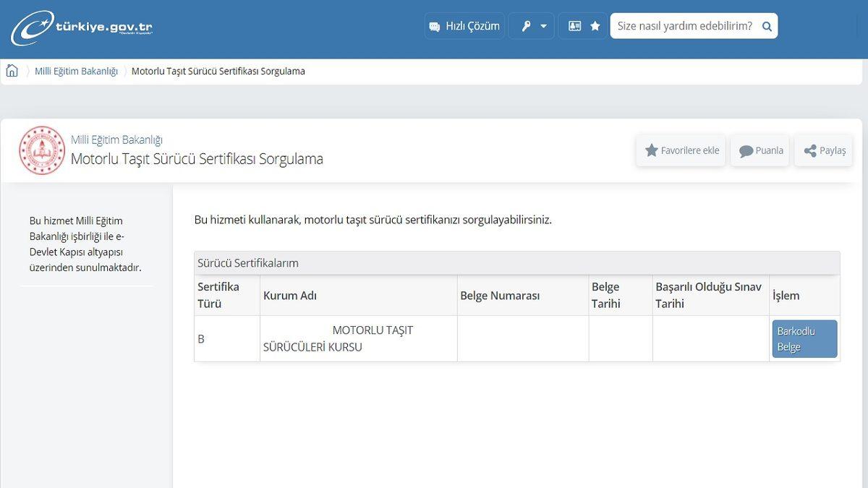Select the MOTORLU TAŞIT SÜRÜCÜLERİ KURSU cell
This screenshot has width=868, height=488.
(358, 338)
